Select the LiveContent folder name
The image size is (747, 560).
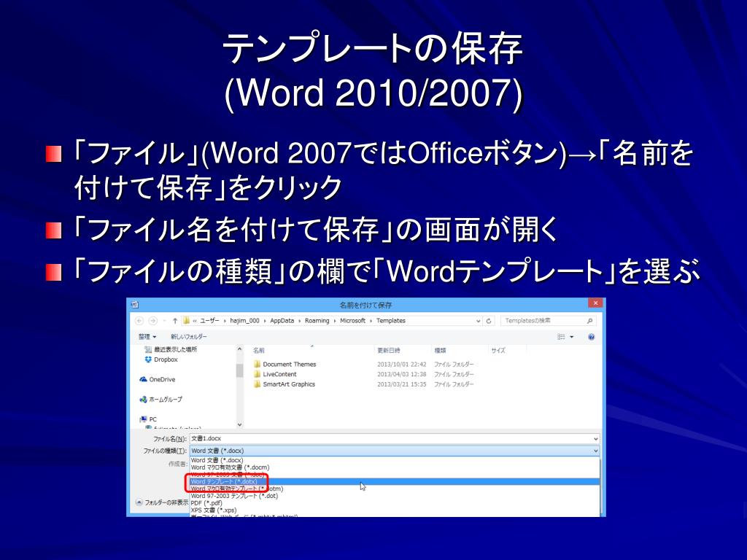coord(279,374)
